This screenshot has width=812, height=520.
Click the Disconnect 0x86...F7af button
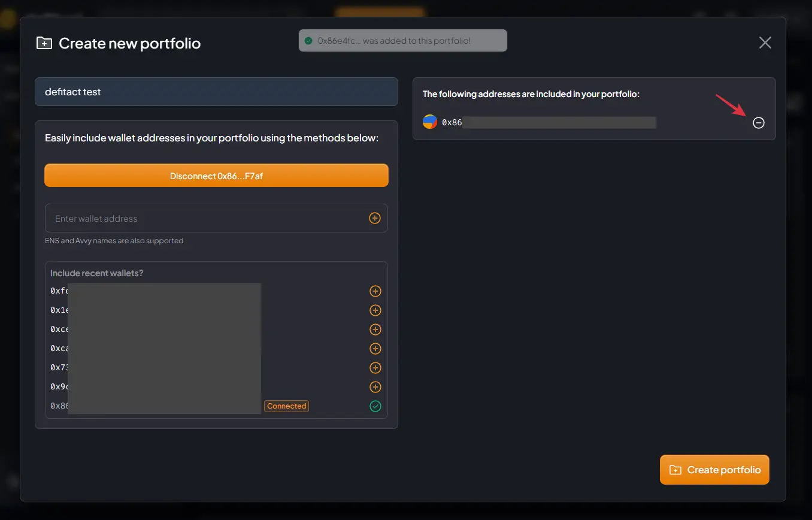216,176
